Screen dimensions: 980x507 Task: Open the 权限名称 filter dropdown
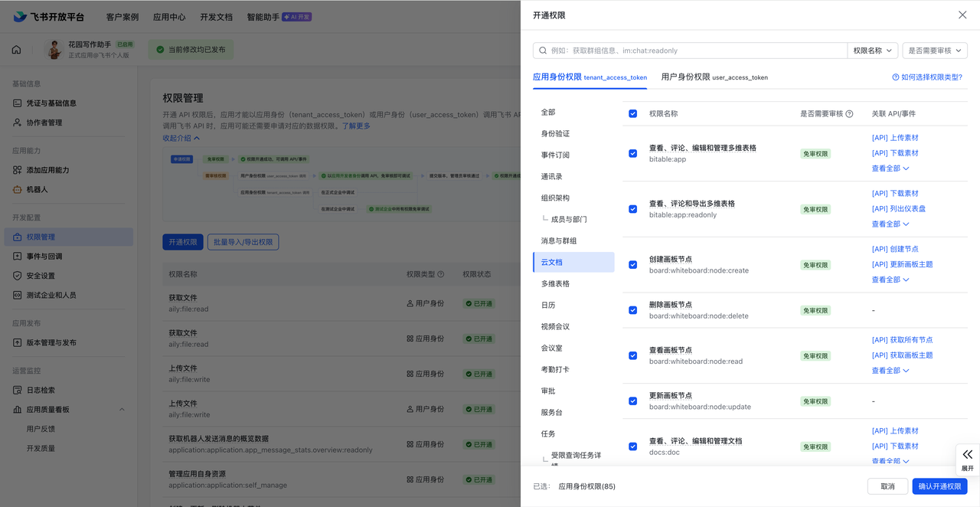click(874, 49)
